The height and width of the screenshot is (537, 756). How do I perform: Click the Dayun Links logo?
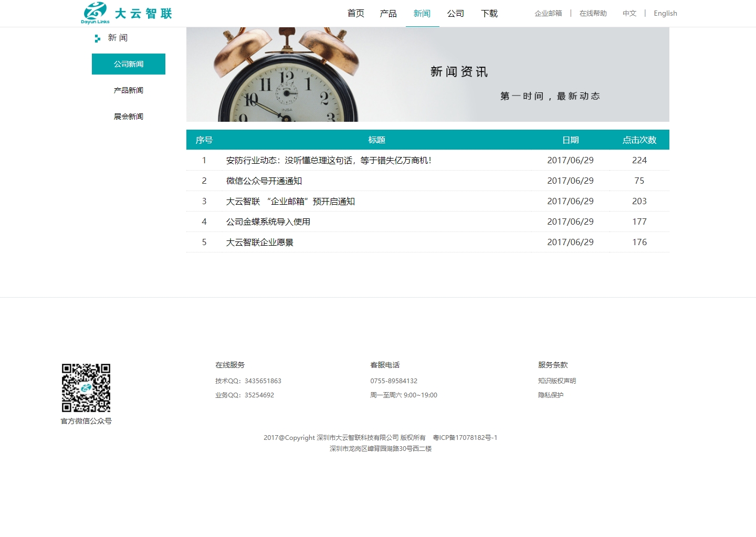[127, 13]
